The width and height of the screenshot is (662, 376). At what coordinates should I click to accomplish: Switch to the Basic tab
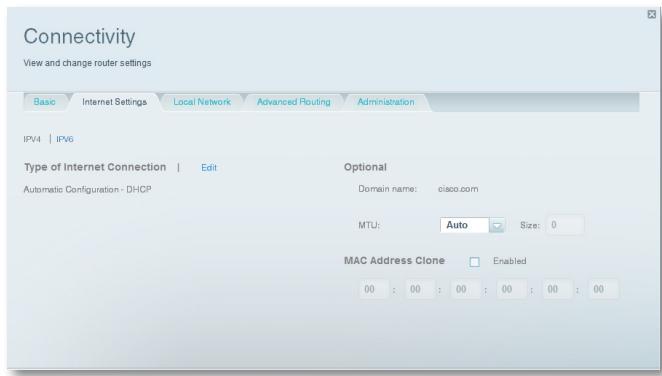pos(44,102)
